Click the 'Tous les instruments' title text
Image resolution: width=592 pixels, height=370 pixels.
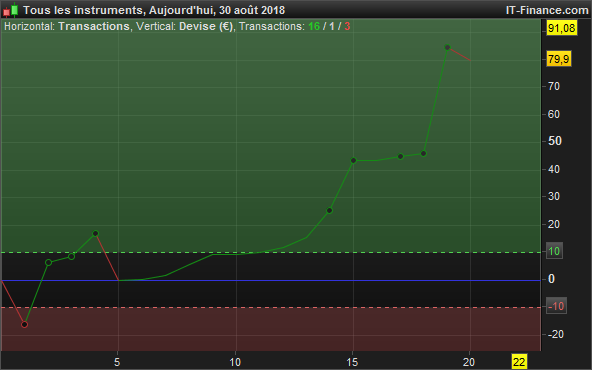tap(83, 10)
